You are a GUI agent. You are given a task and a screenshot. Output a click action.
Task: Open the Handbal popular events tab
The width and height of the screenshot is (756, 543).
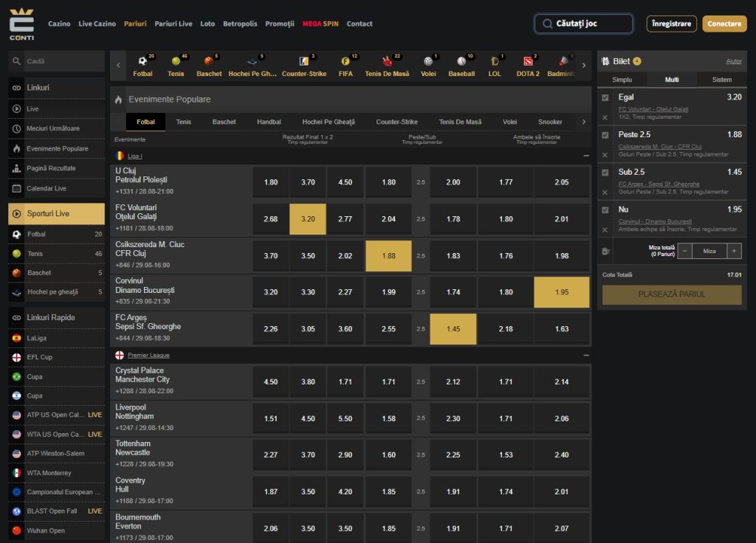point(269,122)
